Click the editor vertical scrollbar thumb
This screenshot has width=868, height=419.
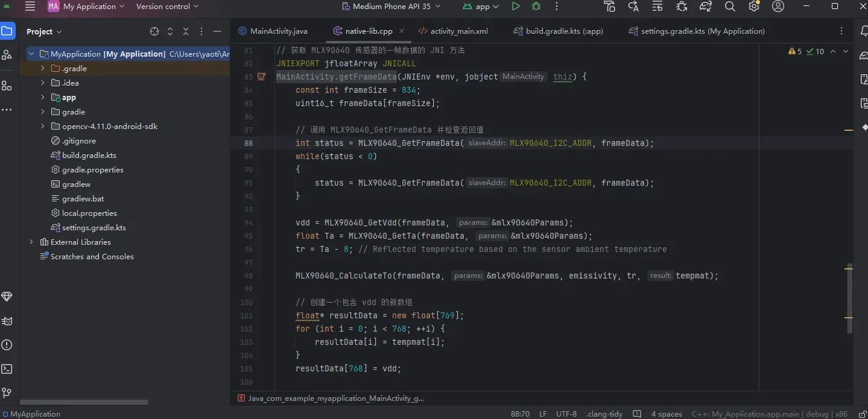tap(850, 298)
